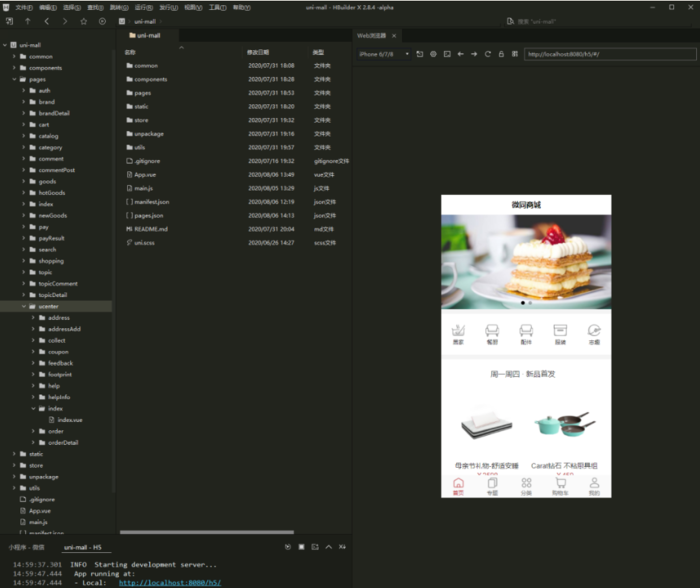700x588 pixels.
Task: Expand the common folder in project tree
Action: pyautogui.click(x=14, y=57)
